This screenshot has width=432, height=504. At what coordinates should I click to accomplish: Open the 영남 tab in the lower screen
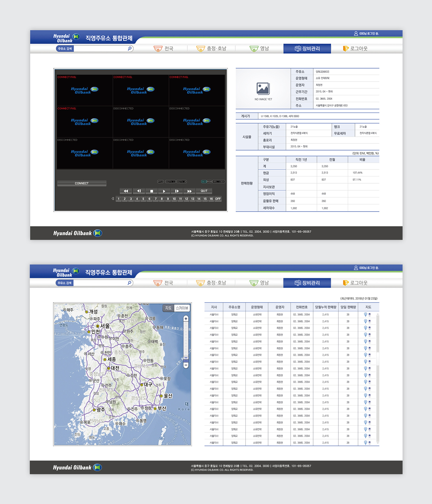pyautogui.click(x=259, y=283)
